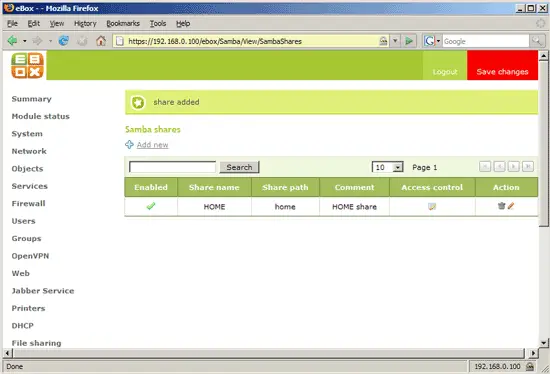Image resolution: width=550 pixels, height=374 pixels.
Task: Open the View menu
Action: pos(56,24)
